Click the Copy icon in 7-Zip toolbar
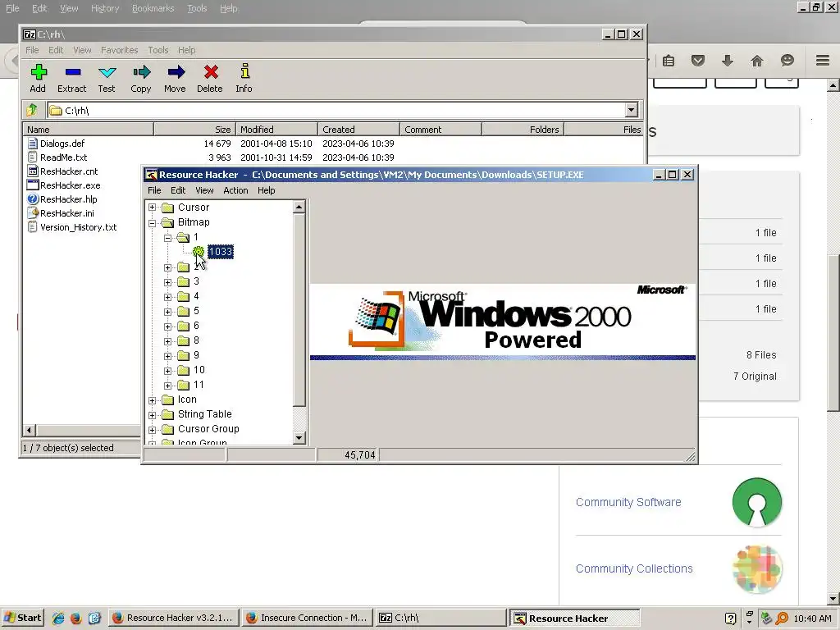 pos(141,72)
